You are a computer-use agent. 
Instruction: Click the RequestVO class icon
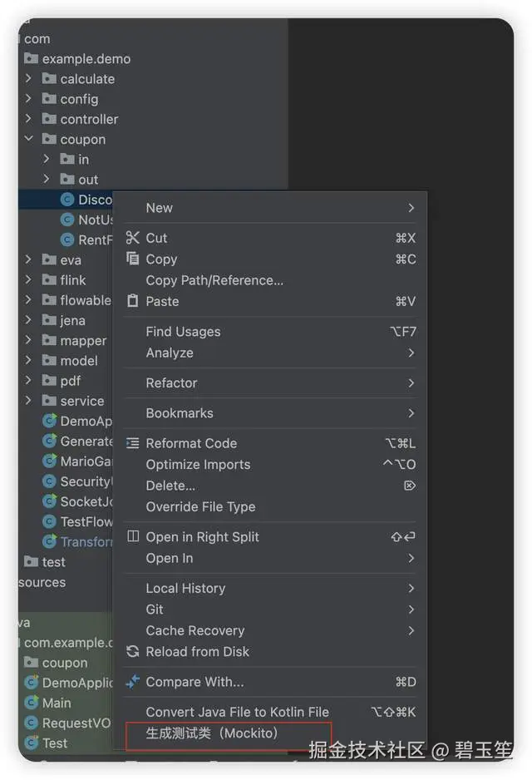[x=31, y=723]
